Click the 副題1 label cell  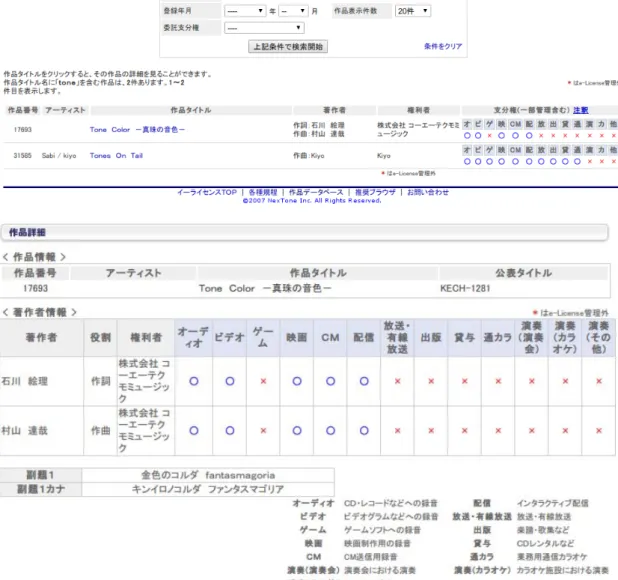coord(41,475)
